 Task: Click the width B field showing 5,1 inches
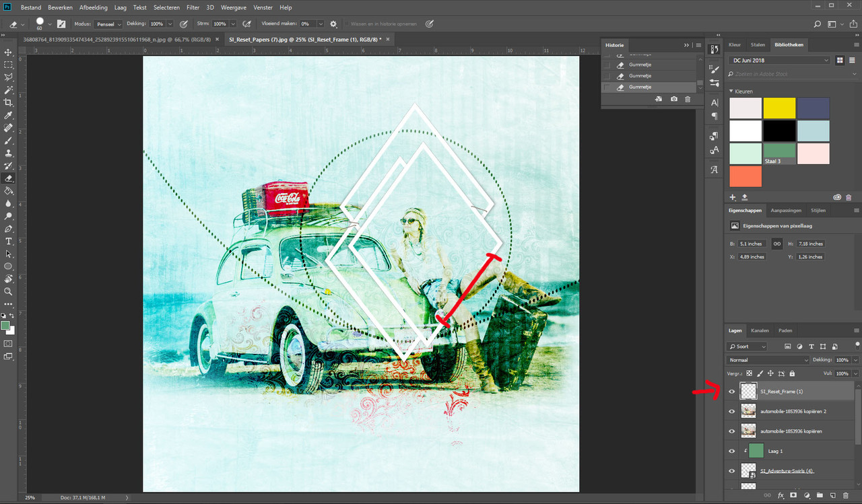pos(752,244)
